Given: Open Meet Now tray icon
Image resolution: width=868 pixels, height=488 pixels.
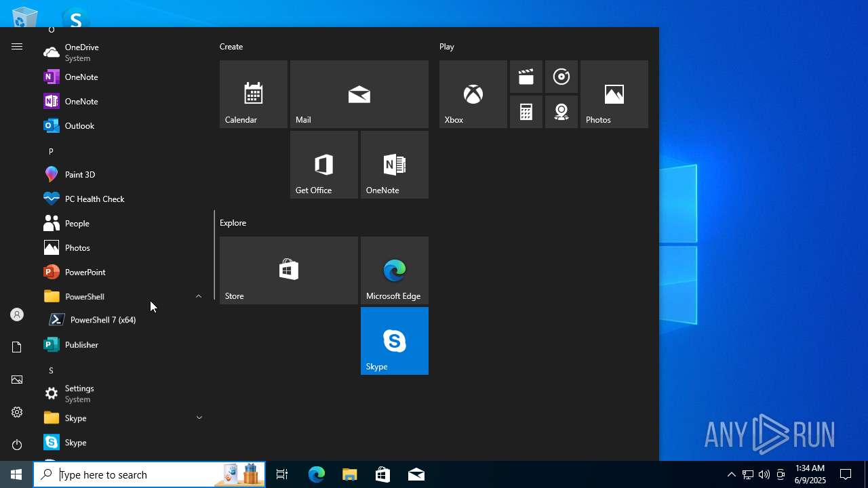Looking at the screenshot, I should point(781,474).
